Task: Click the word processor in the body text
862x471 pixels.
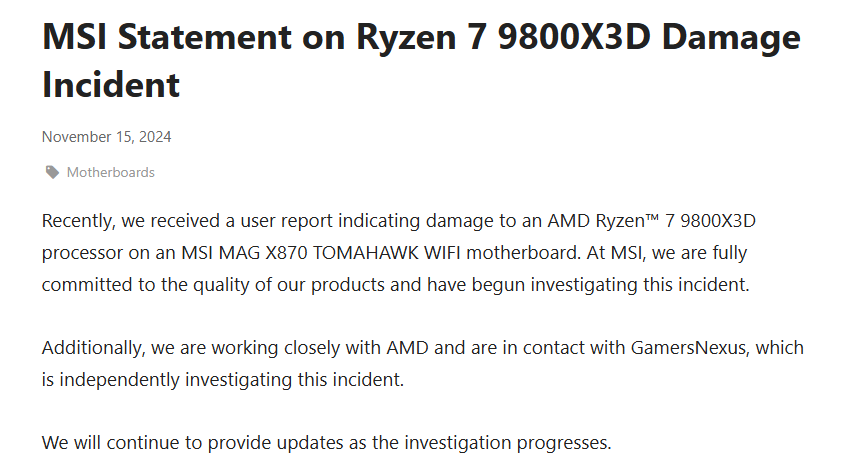Action: (x=82, y=254)
